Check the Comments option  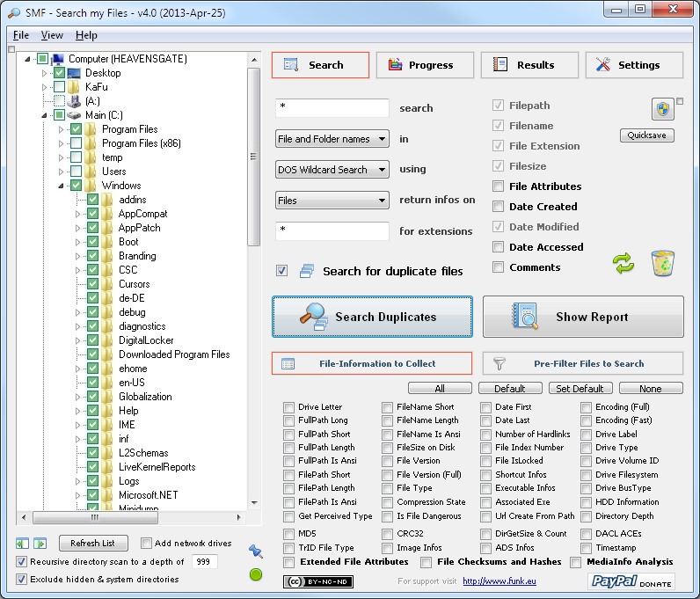[x=498, y=267]
